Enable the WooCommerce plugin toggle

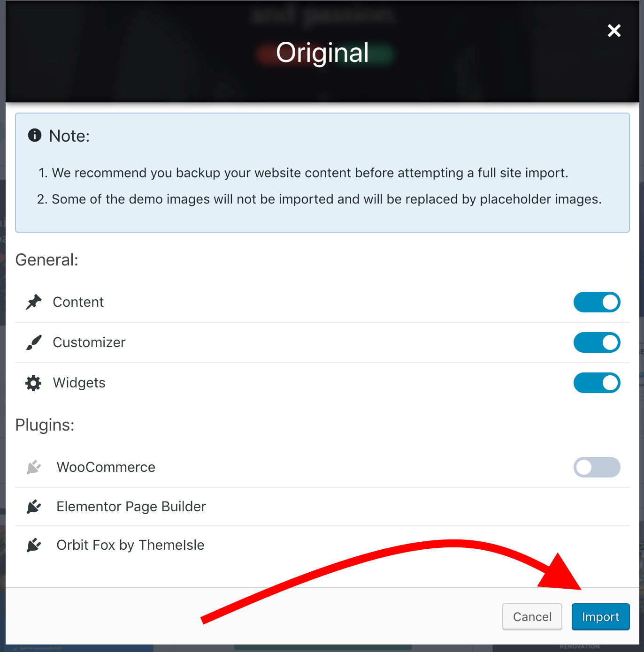pos(597,467)
